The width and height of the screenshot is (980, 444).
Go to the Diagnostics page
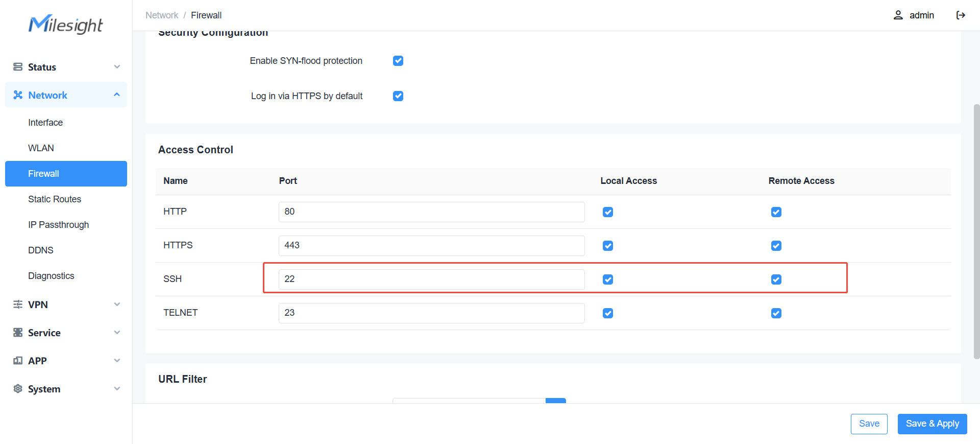coord(51,276)
